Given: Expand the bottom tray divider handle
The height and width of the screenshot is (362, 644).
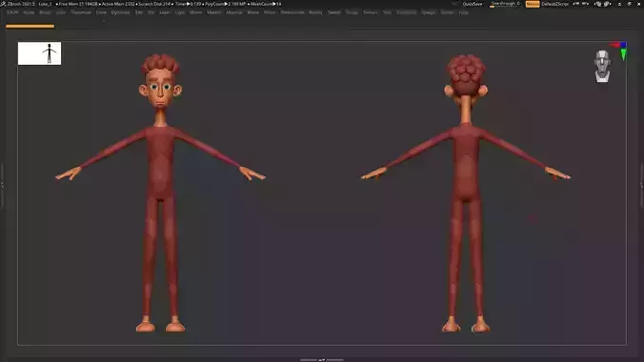Looking at the screenshot, I should (x=322, y=360).
